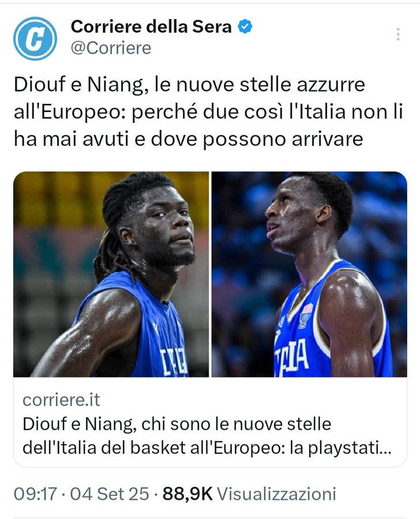This screenshot has height=519, width=420.
Task: Open the Corriere della Sera profile avatar
Action: (x=35, y=39)
